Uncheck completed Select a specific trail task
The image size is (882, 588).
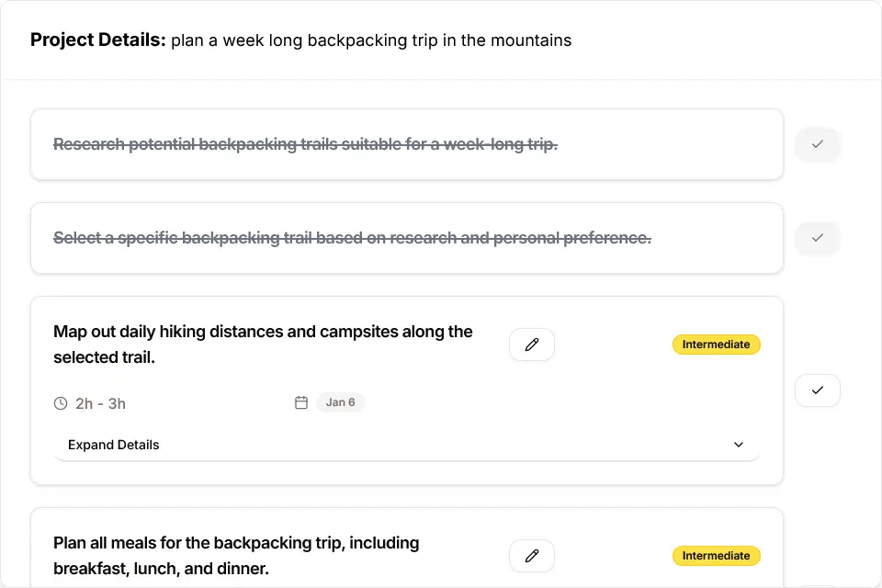coord(818,238)
